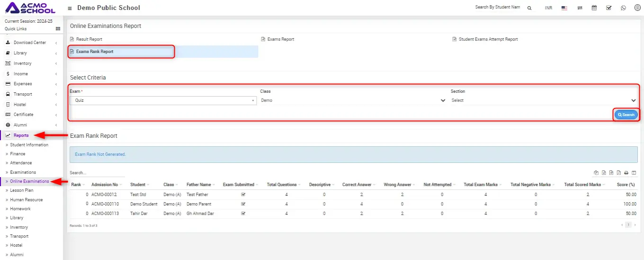Click the blue Search button

(x=626, y=115)
